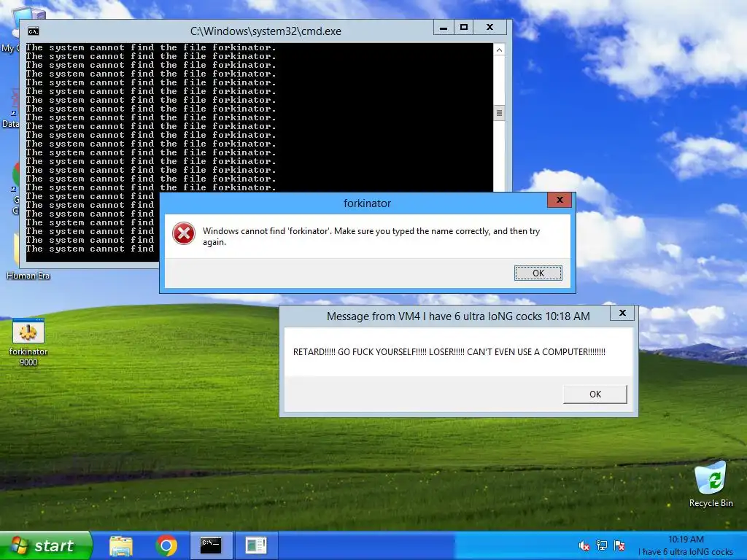Open the taskbar app with the window and list icon

click(x=256, y=545)
